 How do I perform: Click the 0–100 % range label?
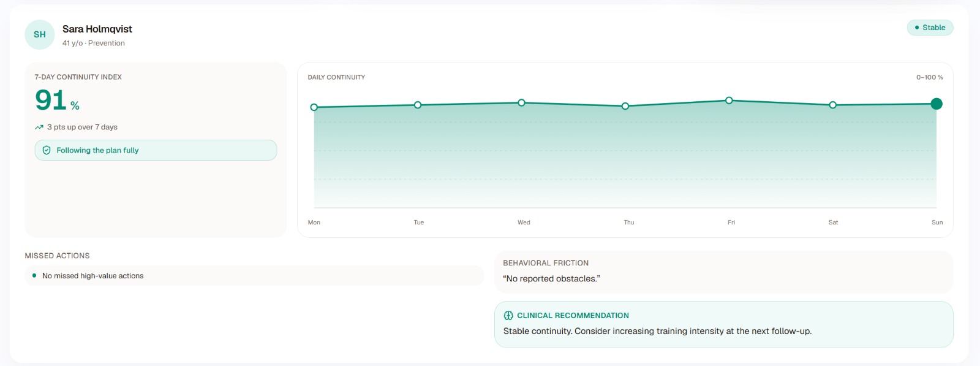[x=930, y=77]
